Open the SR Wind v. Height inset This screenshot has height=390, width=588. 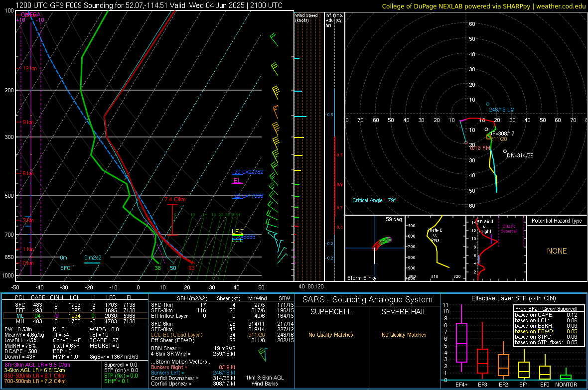click(496, 248)
